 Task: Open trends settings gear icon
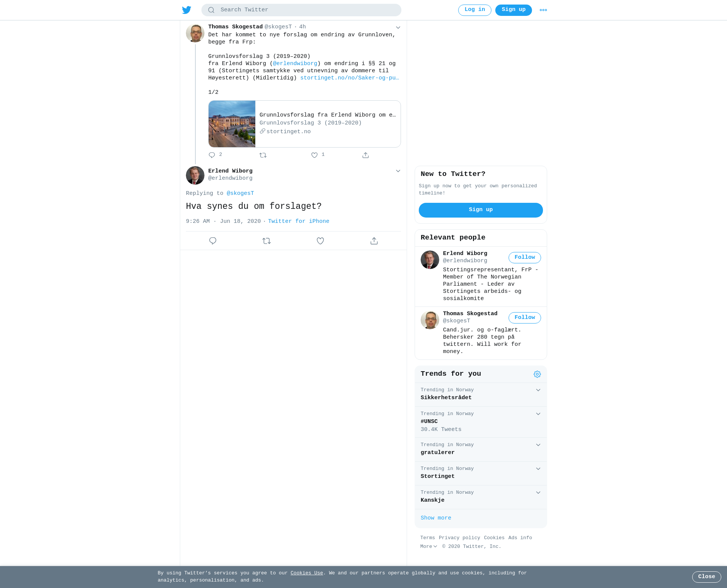(537, 374)
